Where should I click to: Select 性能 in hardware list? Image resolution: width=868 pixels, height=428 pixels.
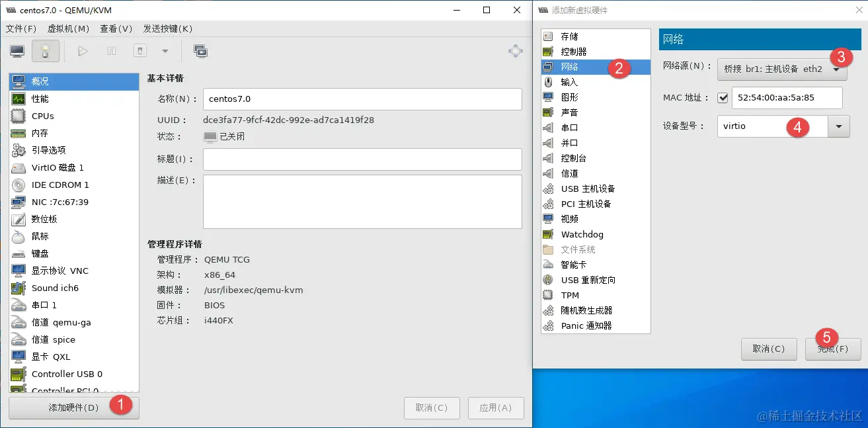click(74, 99)
